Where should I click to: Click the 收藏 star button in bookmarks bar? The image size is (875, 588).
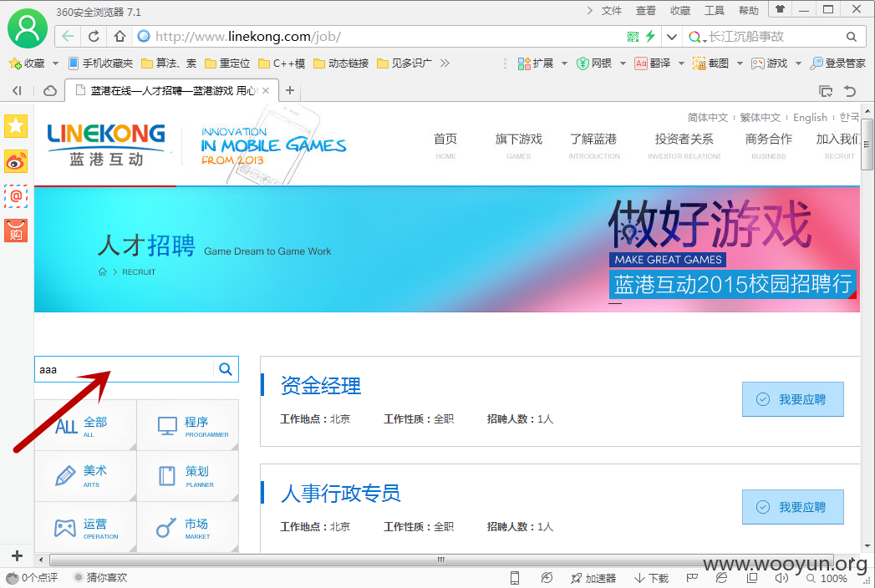(x=27, y=63)
